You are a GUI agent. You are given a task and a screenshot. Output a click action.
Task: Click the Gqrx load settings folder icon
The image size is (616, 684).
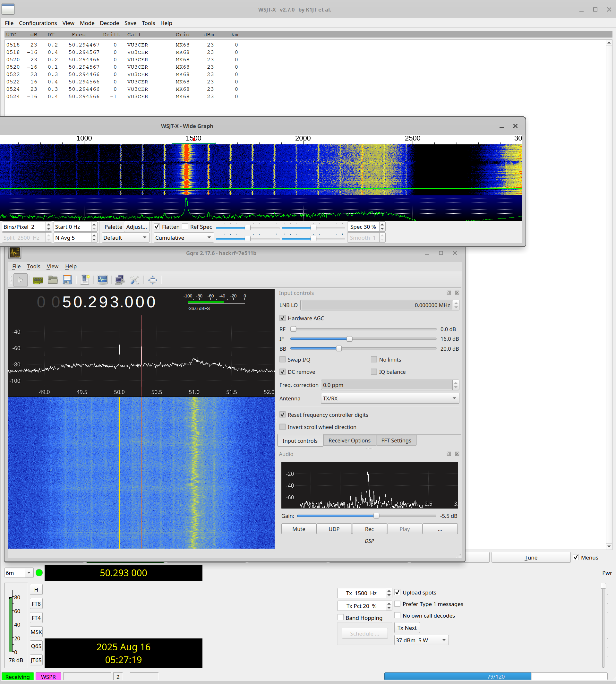[x=53, y=280]
